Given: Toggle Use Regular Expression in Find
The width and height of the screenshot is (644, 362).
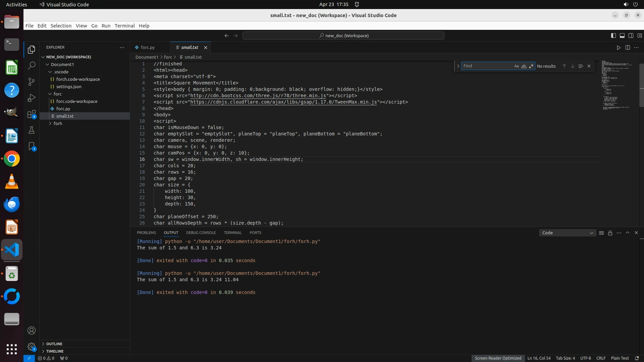Looking at the screenshot, I should (531, 66).
